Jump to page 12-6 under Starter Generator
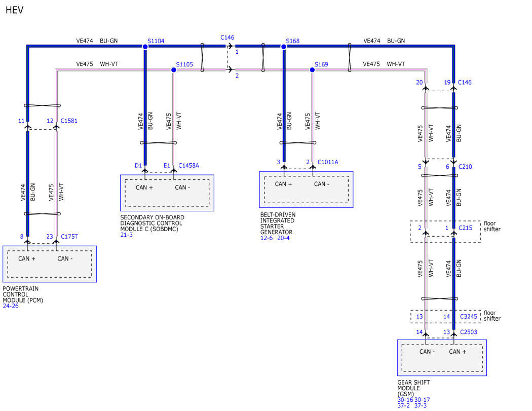 pos(267,238)
